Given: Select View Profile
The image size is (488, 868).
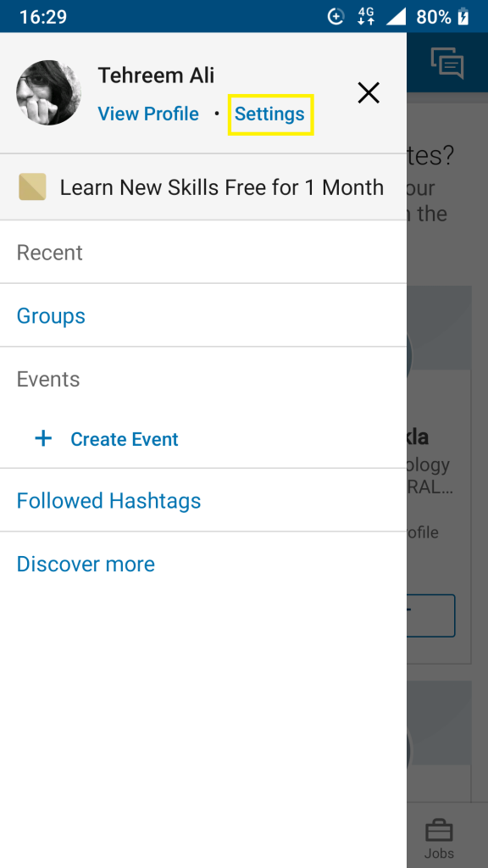Looking at the screenshot, I should 148,114.
